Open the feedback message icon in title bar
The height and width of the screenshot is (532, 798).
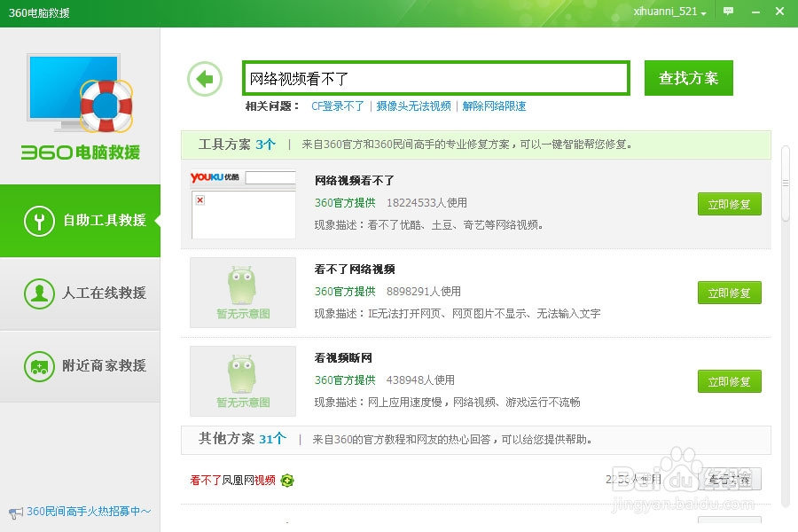728,10
